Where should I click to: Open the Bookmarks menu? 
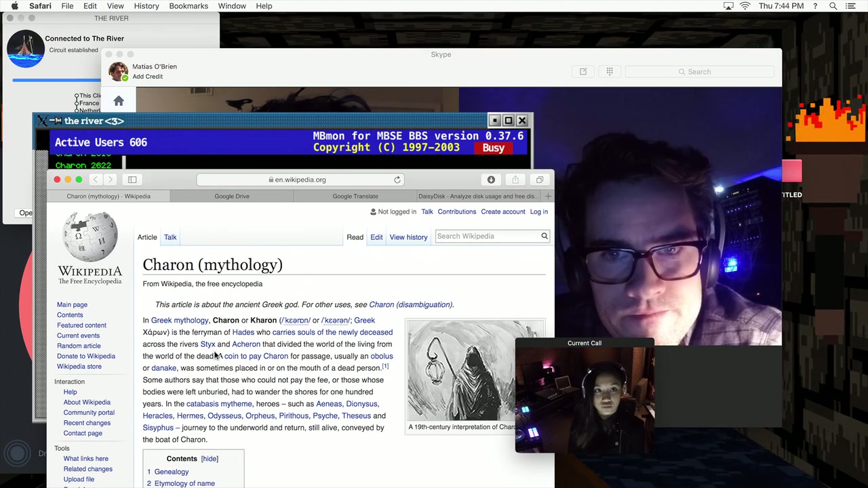point(189,6)
